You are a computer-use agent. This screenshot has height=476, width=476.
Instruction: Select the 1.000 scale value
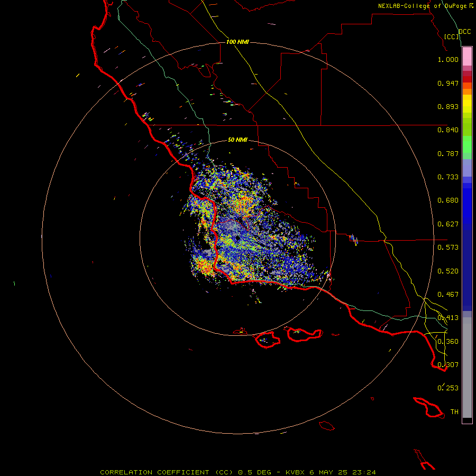(x=448, y=59)
